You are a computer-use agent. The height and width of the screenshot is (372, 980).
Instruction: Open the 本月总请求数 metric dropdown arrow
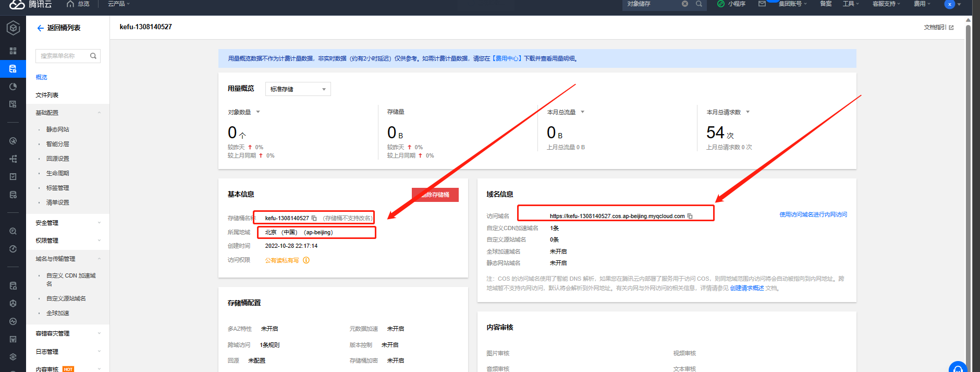click(748, 112)
